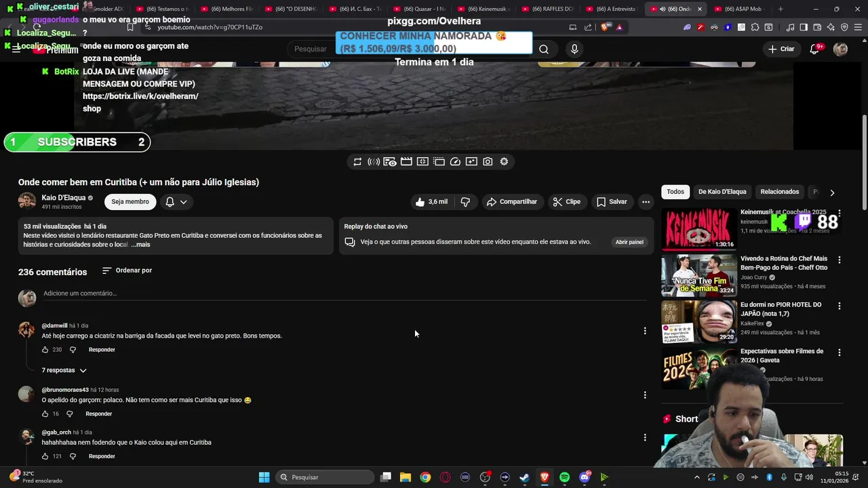Viewport: 868px width, 488px height.
Task: Select the Relacionados filter chip
Action: tap(779, 192)
